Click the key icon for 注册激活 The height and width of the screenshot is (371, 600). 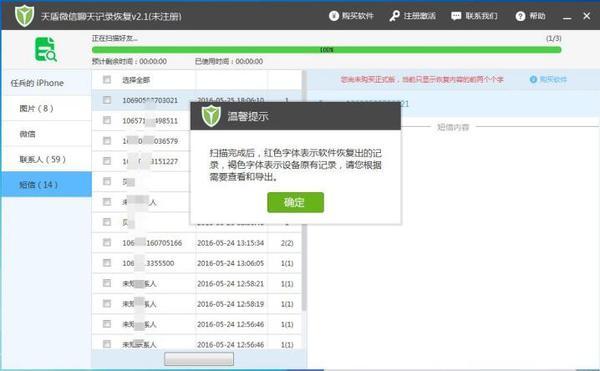click(x=394, y=16)
